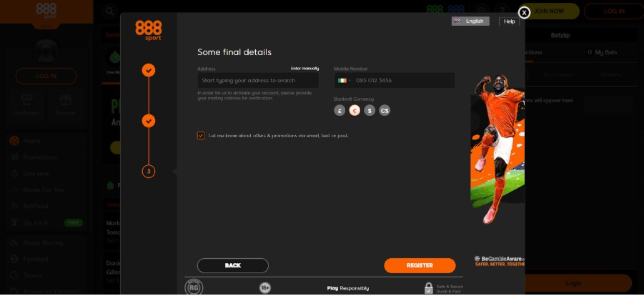Choose the Canadian dollar currency icon
644x296 pixels.
pyautogui.click(x=385, y=111)
